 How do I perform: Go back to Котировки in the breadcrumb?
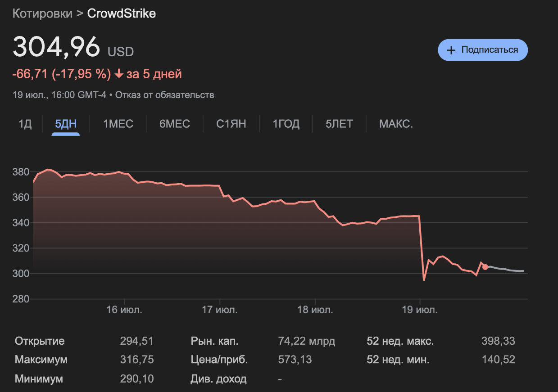42,14
